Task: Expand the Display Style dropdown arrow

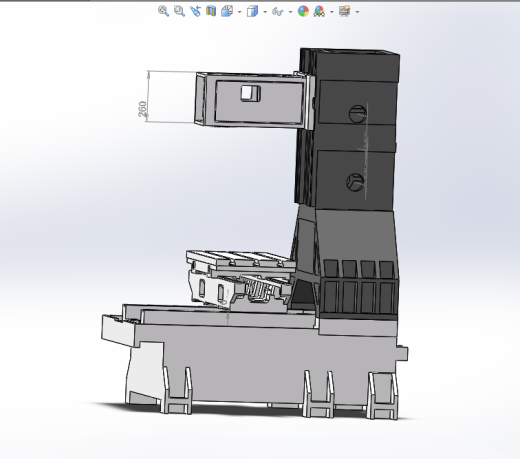Action: coord(265,12)
